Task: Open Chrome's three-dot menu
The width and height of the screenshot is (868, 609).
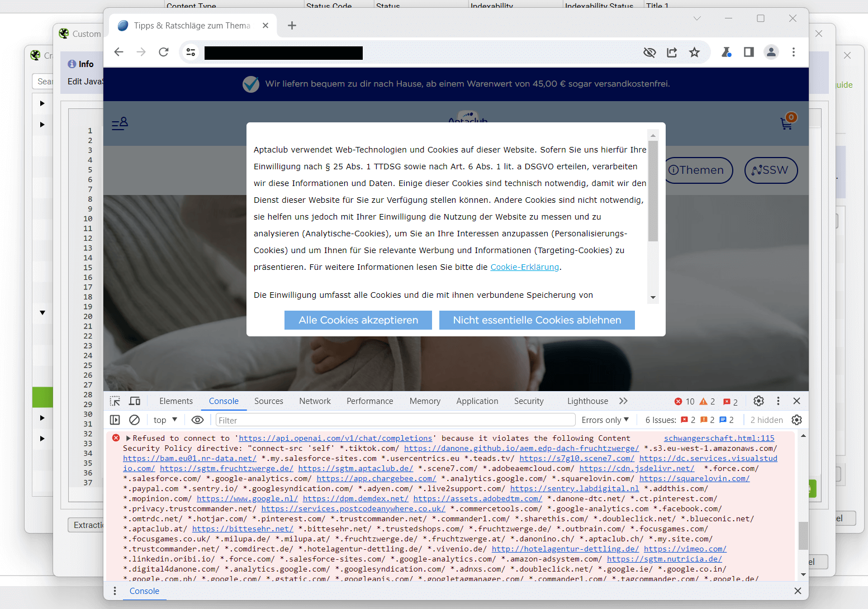Action: pos(794,52)
